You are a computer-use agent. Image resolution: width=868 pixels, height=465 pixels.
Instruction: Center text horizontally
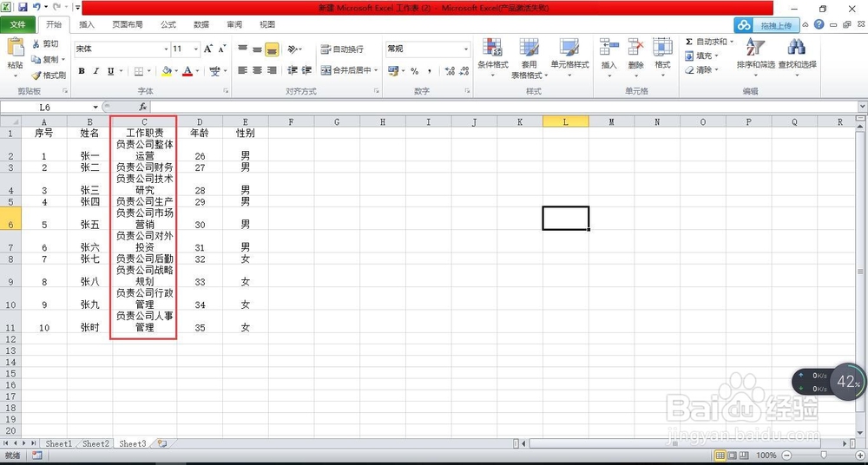pyautogui.click(x=257, y=70)
